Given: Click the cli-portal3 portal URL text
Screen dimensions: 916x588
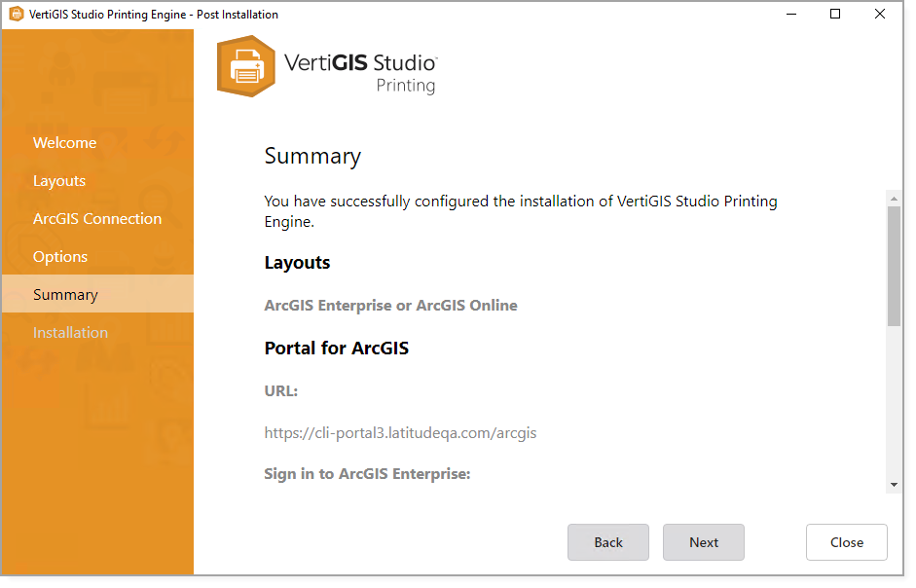Looking at the screenshot, I should [x=400, y=432].
